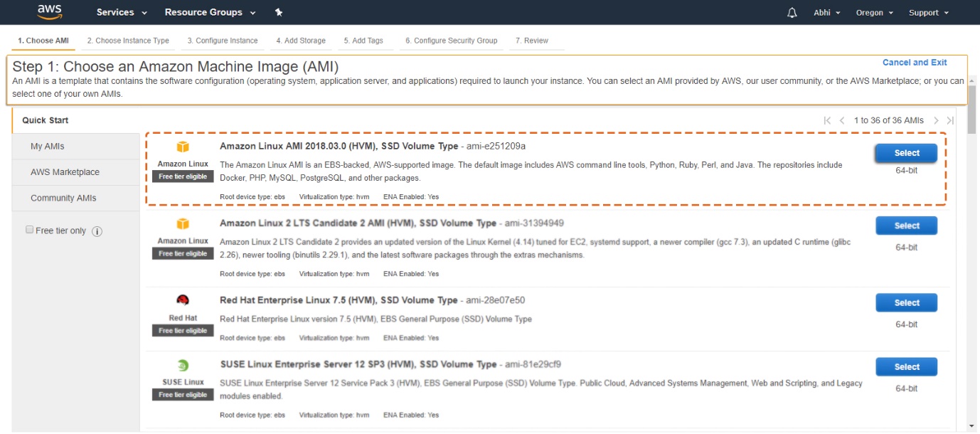
Task: Open the Oregon region dropdown
Action: point(874,13)
